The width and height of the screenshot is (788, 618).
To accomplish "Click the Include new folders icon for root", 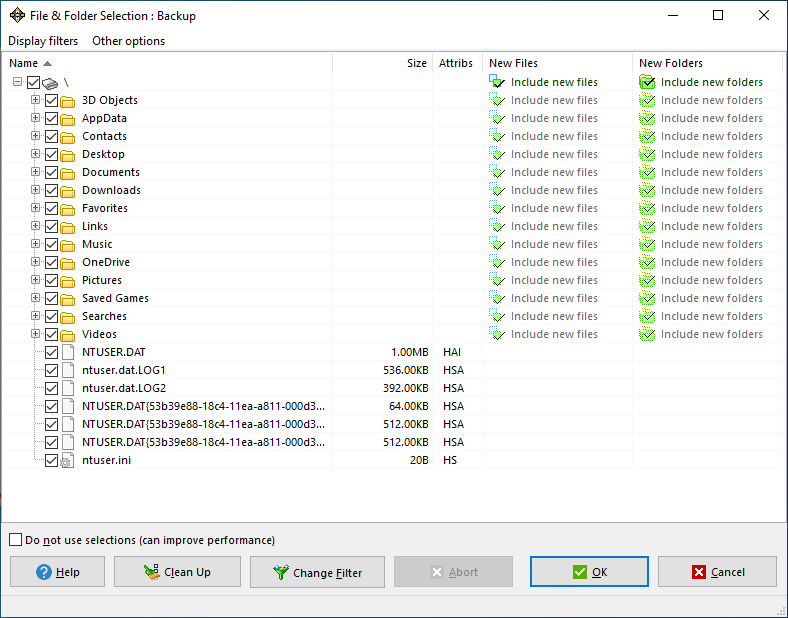I will pyautogui.click(x=647, y=82).
